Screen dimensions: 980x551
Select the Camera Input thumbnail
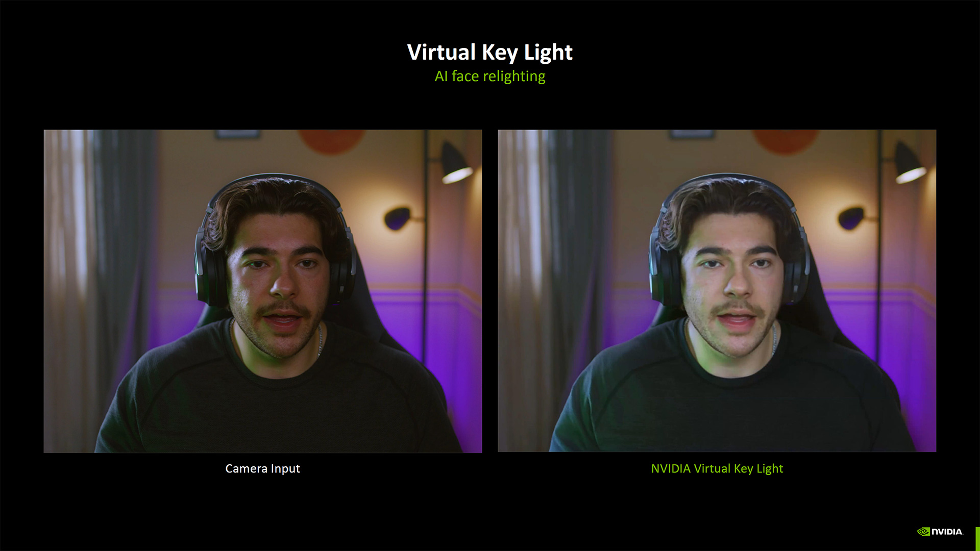pos(262,291)
